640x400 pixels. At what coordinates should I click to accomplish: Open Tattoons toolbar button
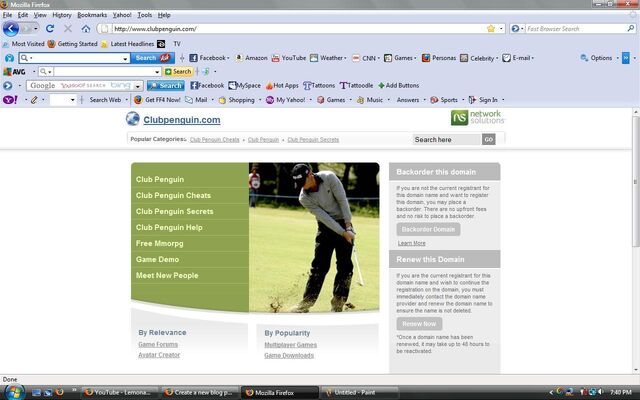pyautogui.click(x=319, y=85)
